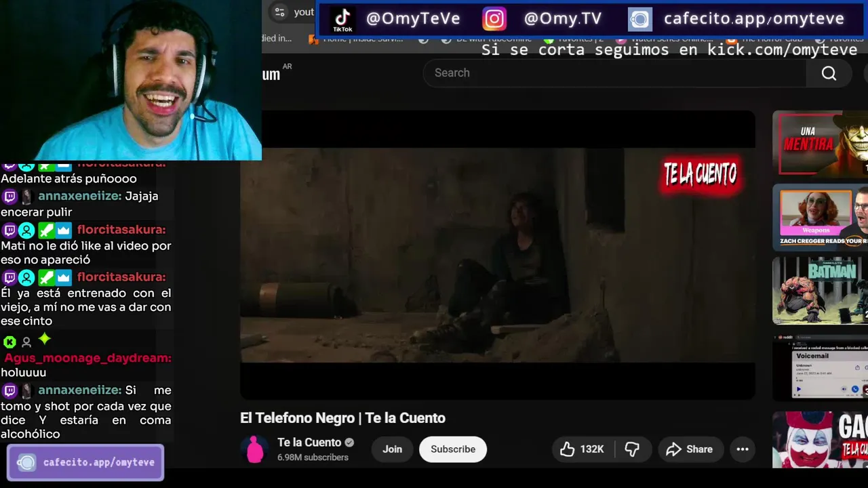Like the video with 132K likes

(x=582, y=449)
